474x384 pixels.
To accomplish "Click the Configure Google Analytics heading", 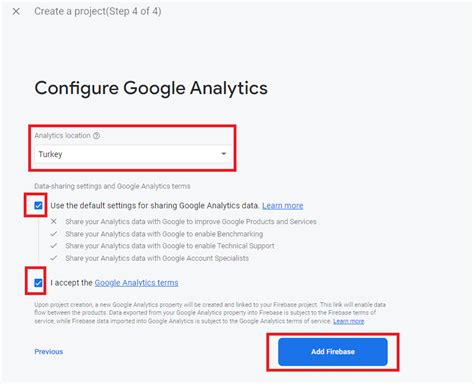I will tap(151, 88).
